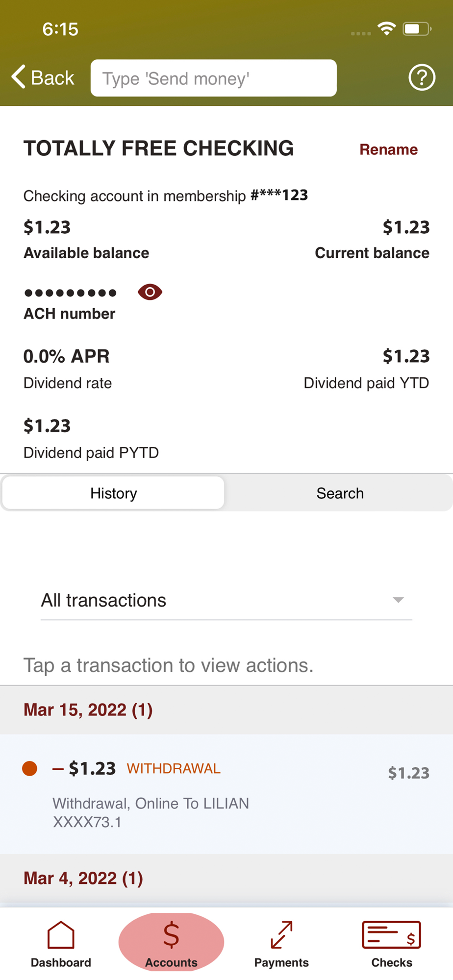Select the Mar 4, 2022 date header

tap(226, 878)
